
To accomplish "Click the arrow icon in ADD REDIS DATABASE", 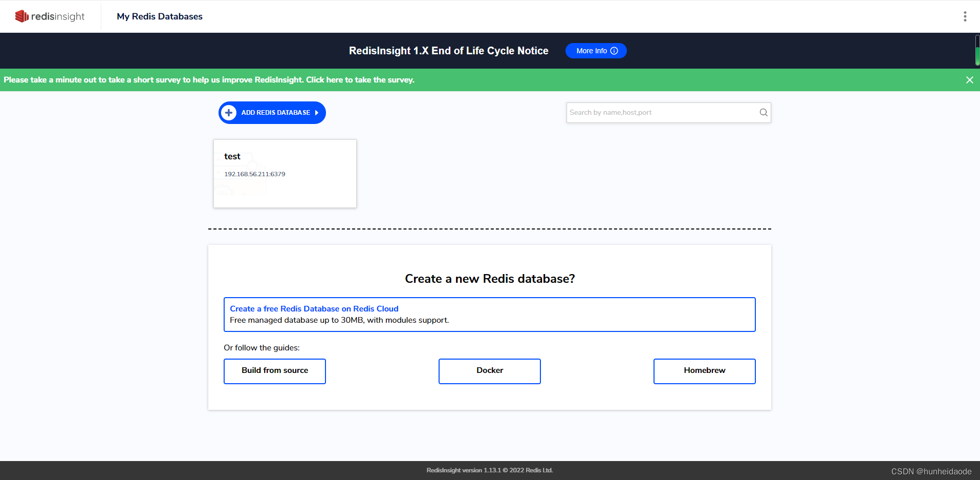I will [x=317, y=112].
